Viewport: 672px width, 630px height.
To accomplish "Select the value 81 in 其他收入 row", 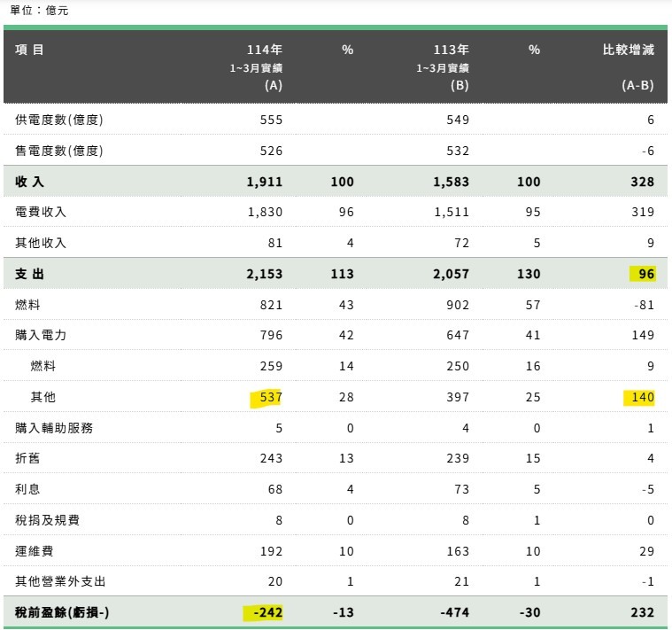I will click(x=275, y=243).
